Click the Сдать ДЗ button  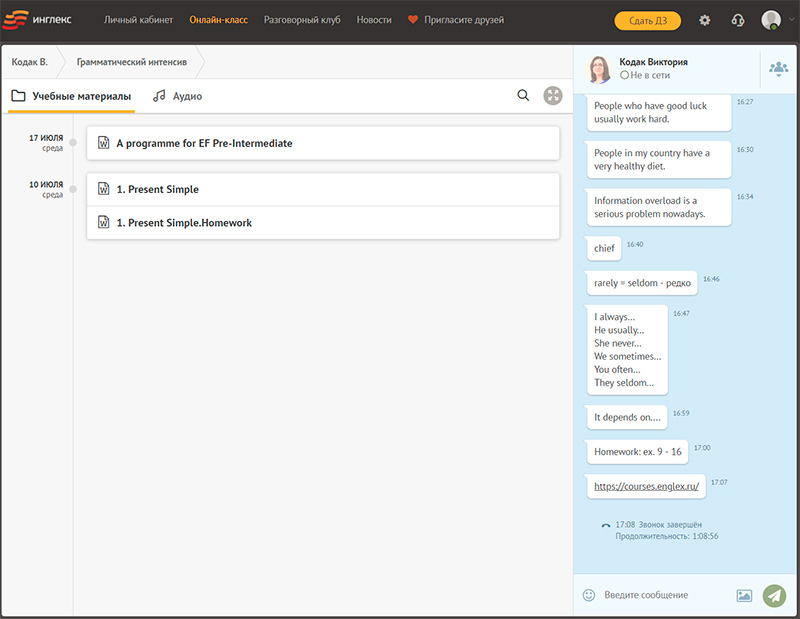(x=647, y=20)
